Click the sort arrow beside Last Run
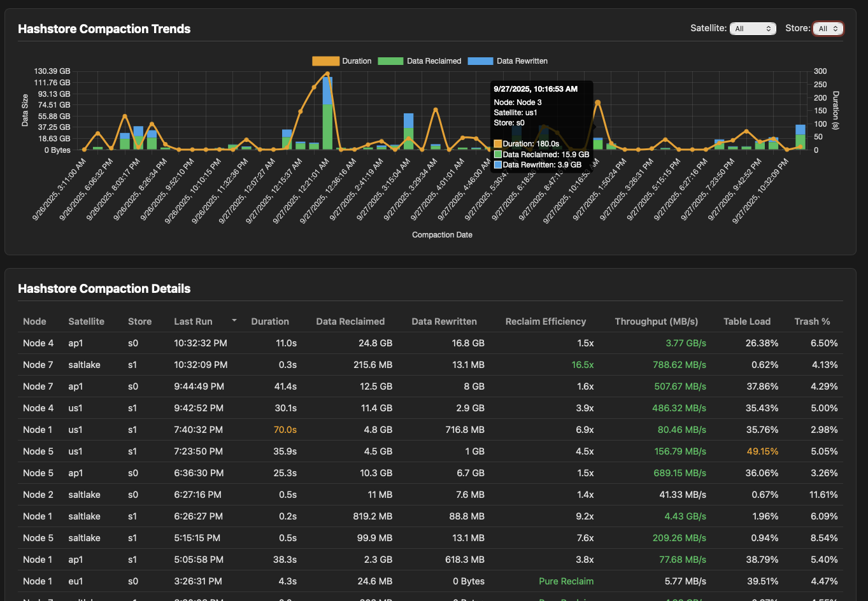Viewport: 868px width, 601px height. pyautogui.click(x=234, y=320)
